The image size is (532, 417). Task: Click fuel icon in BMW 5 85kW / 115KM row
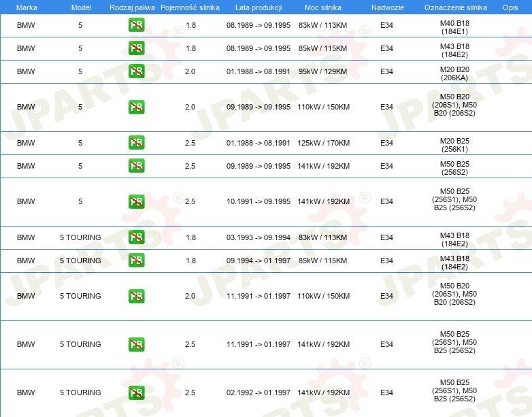click(136, 48)
